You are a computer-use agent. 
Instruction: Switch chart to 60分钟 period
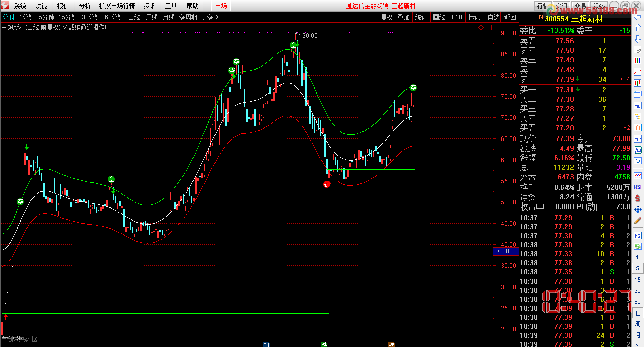click(x=114, y=17)
